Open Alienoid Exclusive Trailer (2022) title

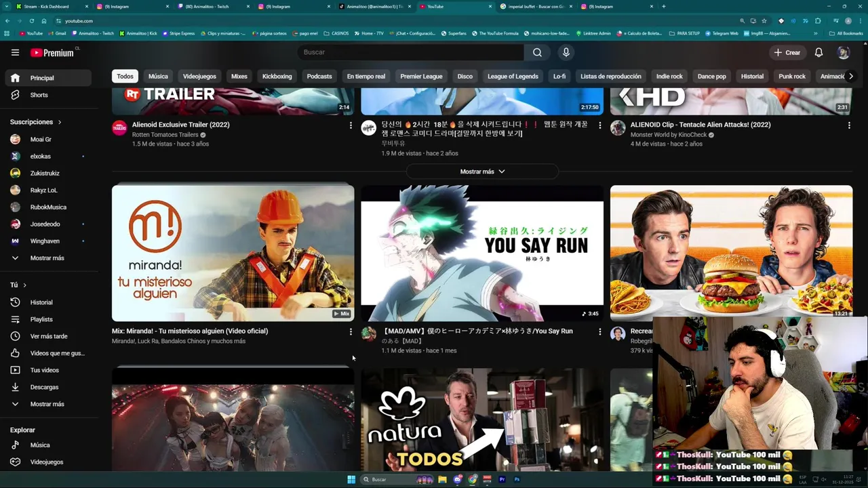(x=181, y=125)
